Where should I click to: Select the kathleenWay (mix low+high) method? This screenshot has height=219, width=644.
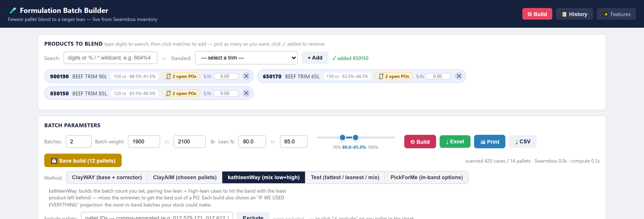(264, 177)
